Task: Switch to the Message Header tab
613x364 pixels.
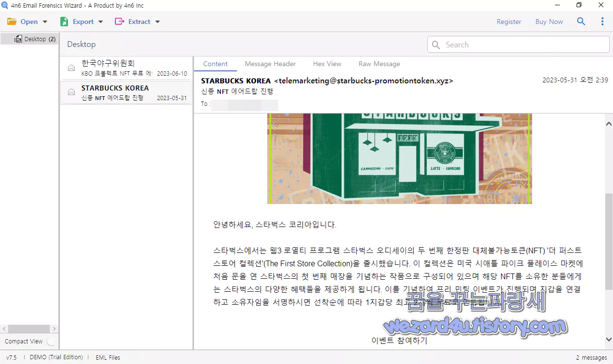Action: [270, 64]
